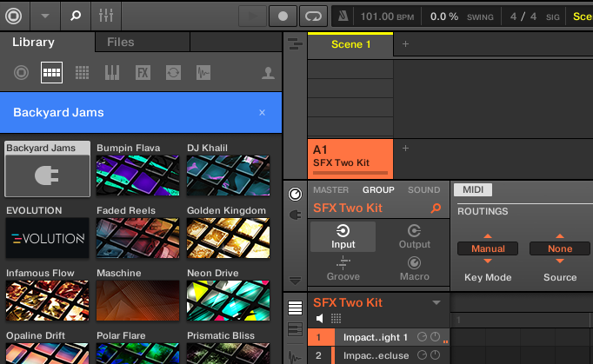593x364 pixels.
Task: Add a new group with plus
Action: (405, 149)
